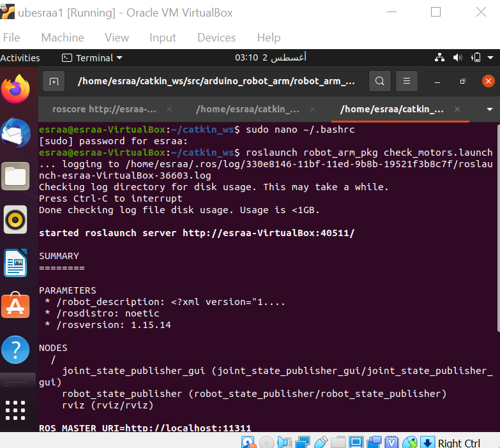
Task: Open the VirtualBox Devices menu
Action: (216, 38)
